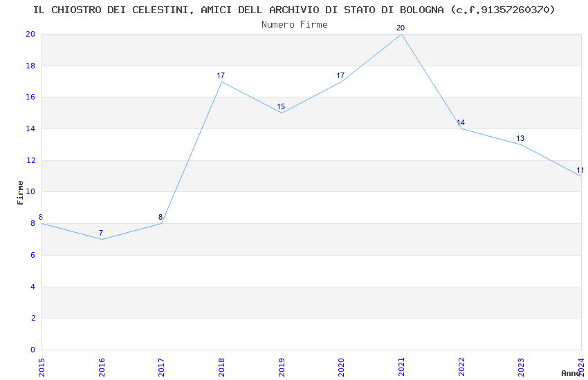The width and height of the screenshot is (588, 380).
Task: Click the 'Firme' y-axis label
Action: 20,193
